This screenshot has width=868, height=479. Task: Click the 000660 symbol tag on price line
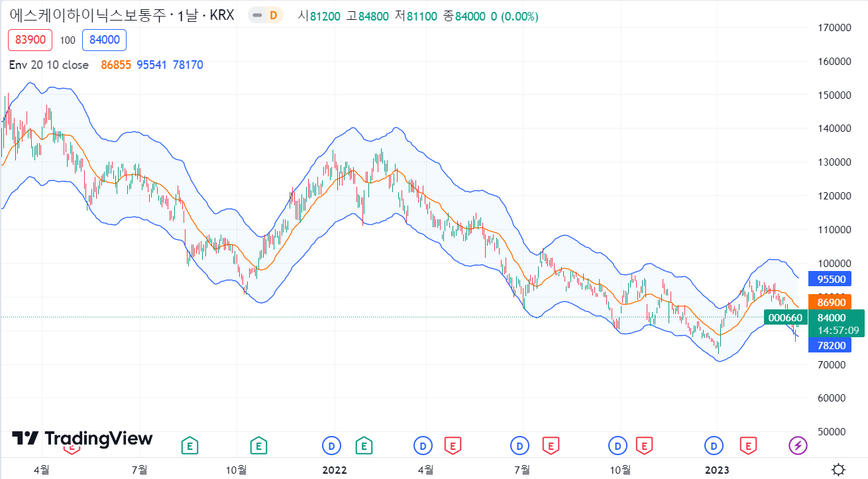785,317
